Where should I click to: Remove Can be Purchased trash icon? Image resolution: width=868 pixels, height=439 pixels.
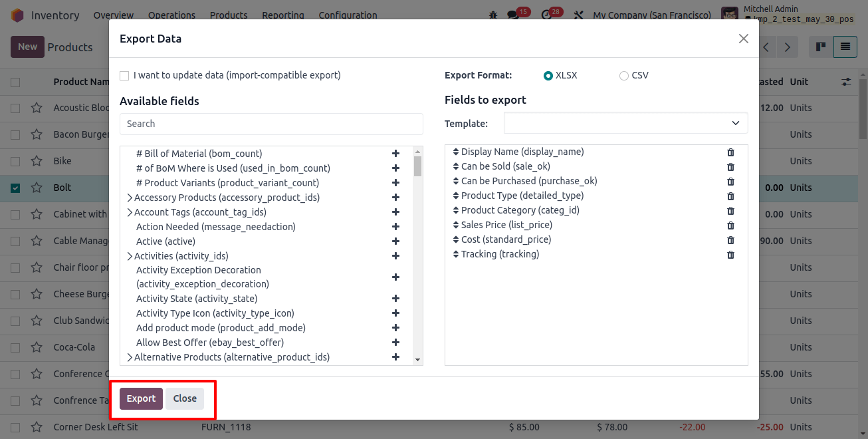730,182
